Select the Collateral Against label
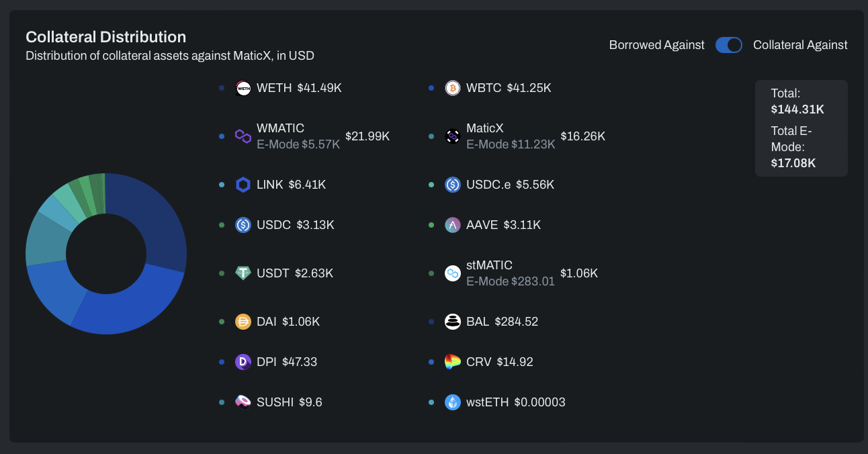This screenshot has height=454, width=868. pyautogui.click(x=800, y=45)
